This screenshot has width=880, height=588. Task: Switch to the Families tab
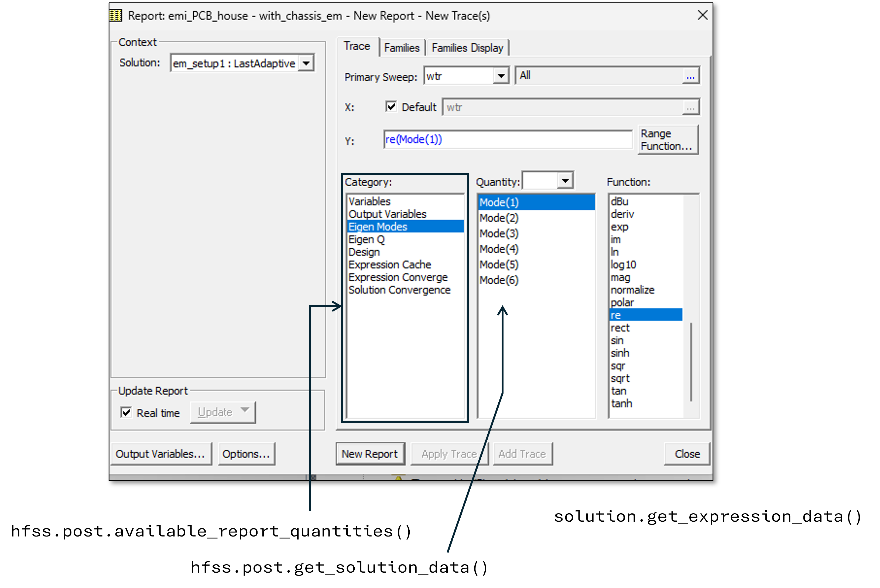click(402, 48)
